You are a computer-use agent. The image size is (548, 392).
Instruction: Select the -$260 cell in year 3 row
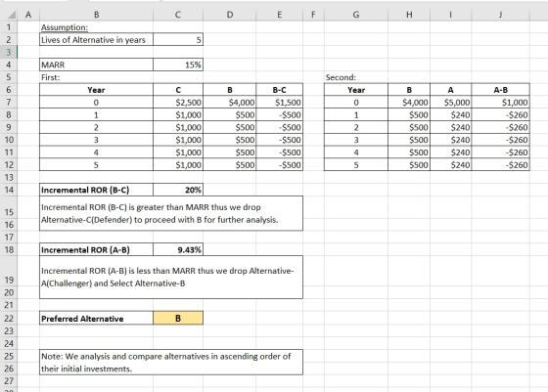(x=500, y=140)
